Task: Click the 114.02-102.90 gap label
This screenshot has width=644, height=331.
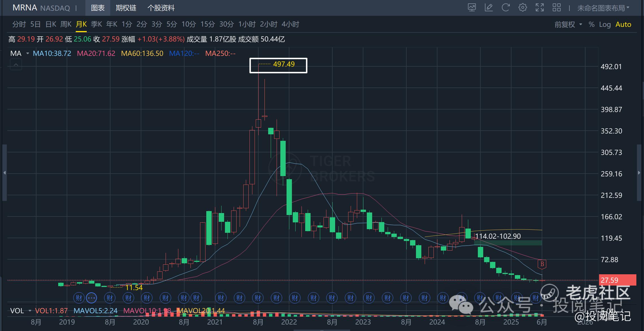Action: point(498,236)
